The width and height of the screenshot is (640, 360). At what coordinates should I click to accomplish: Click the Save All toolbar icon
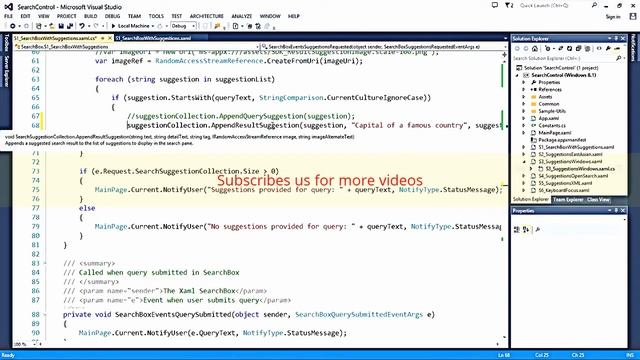click(69, 26)
